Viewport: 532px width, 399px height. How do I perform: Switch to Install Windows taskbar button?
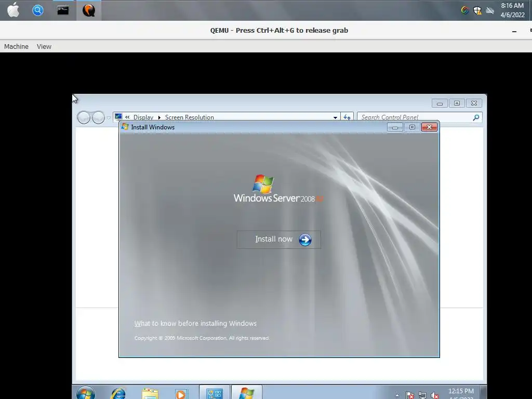pos(247,393)
